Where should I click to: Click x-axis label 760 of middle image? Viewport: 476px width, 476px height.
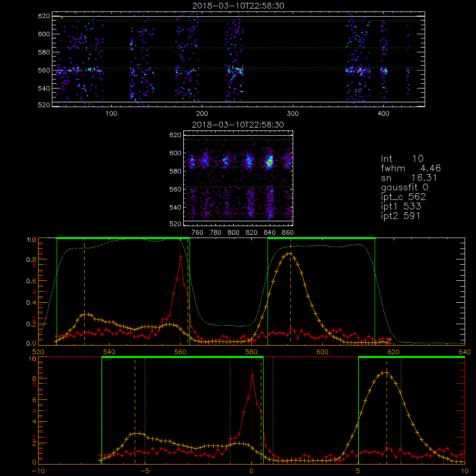198,233
